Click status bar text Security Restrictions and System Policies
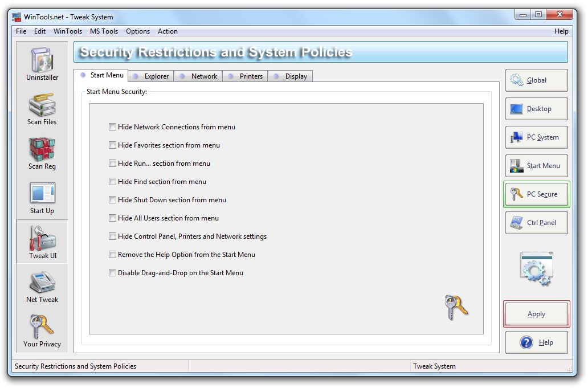 point(75,366)
